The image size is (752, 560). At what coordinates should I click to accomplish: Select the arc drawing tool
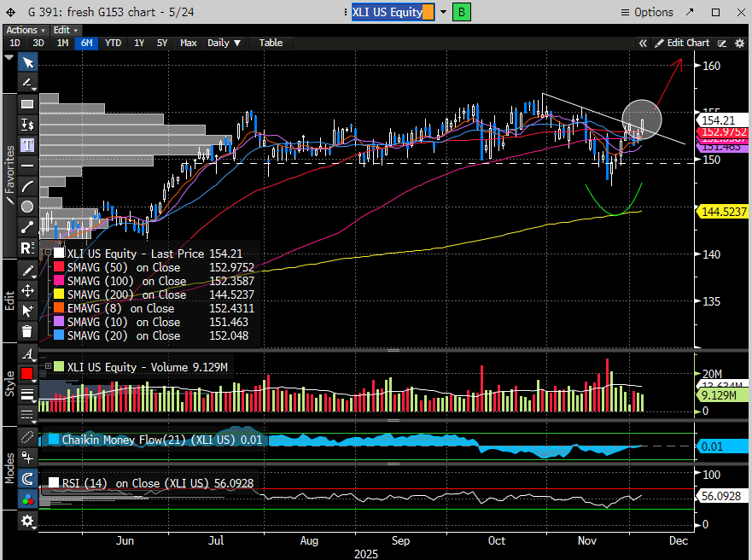click(28, 186)
